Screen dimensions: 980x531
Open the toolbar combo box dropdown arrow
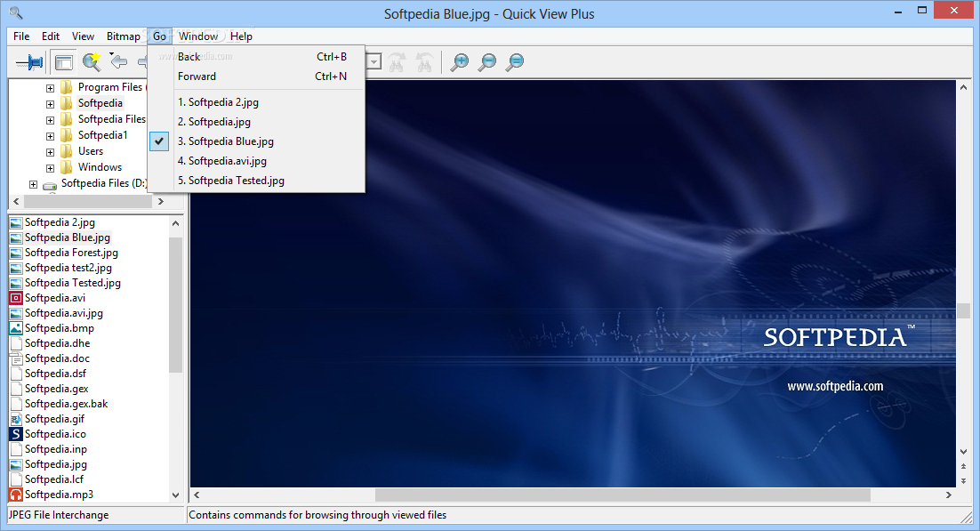point(374,62)
